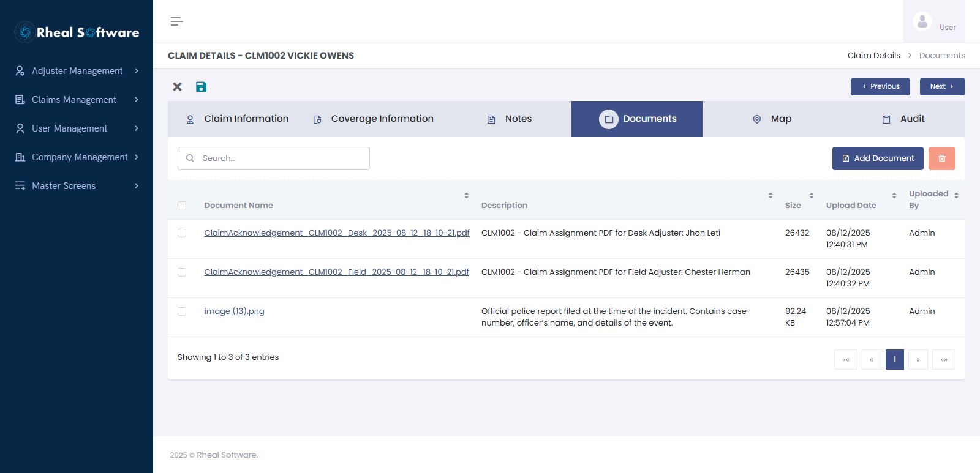Click the red delete trash icon button
The image size is (980, 473).
click(942, 158)
